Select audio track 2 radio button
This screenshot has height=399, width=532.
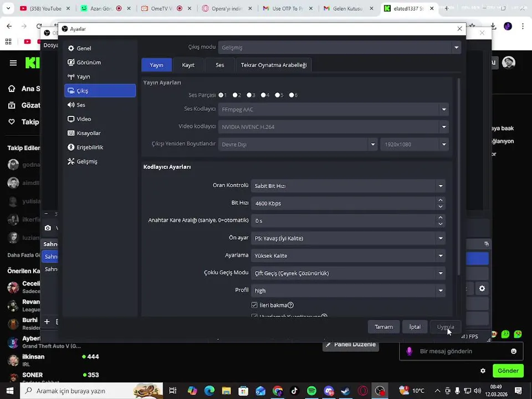235,95
